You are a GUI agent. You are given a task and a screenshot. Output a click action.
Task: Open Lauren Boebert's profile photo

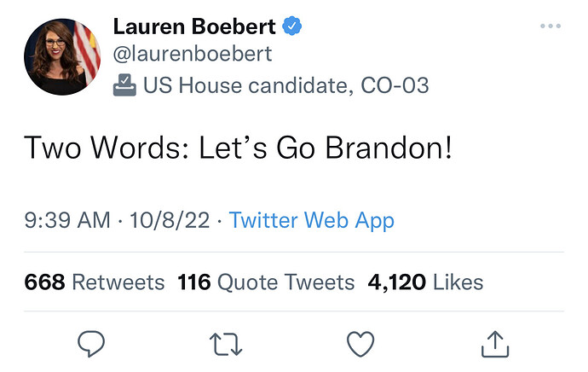[x=62, y=56]
